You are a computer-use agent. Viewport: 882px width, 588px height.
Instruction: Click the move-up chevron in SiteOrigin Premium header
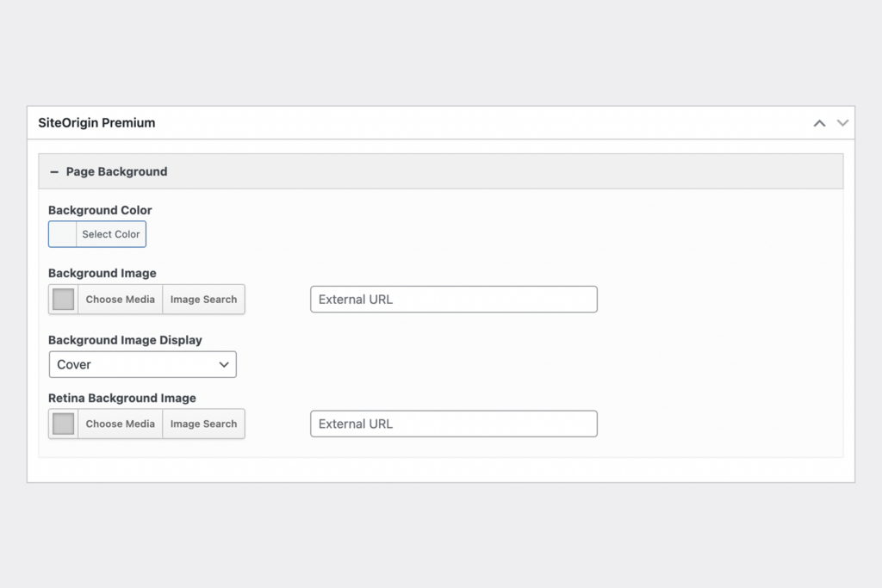tap(819, 123)
